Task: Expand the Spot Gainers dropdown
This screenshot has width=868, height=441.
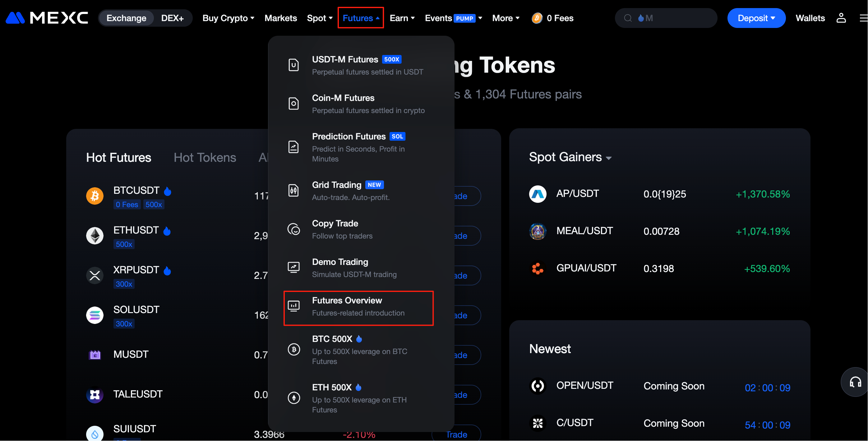Action: pos(570,157)
